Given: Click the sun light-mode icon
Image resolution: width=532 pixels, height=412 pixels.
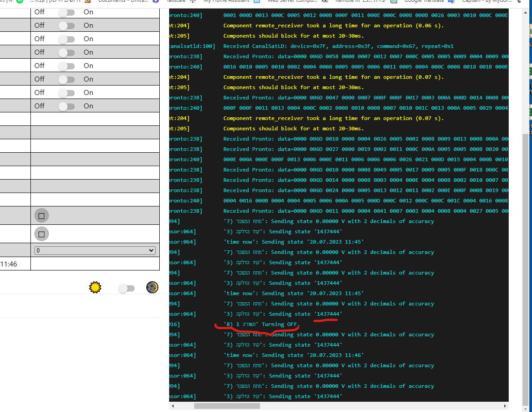Looking at the screenshot, I should [95, 288].
